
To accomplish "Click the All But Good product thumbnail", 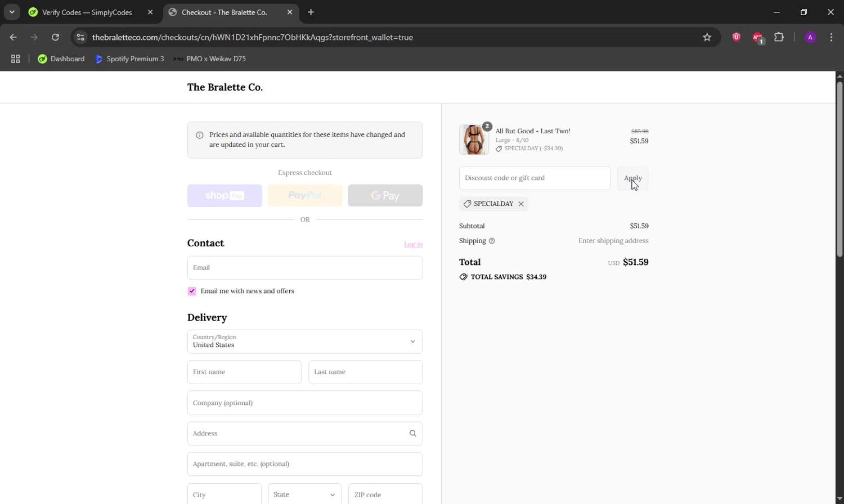I will click(474, 139).
